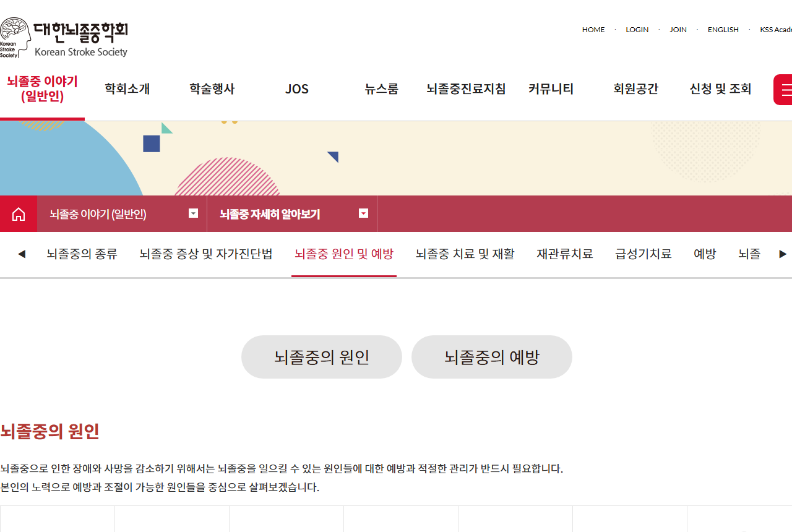Go to home via breadcrumb house icon
This screenshot has width=792, height=532.
[x=19, y=214]
